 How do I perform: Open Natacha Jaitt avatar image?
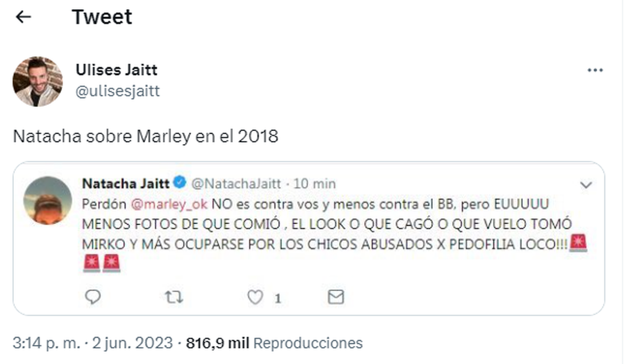48,200
